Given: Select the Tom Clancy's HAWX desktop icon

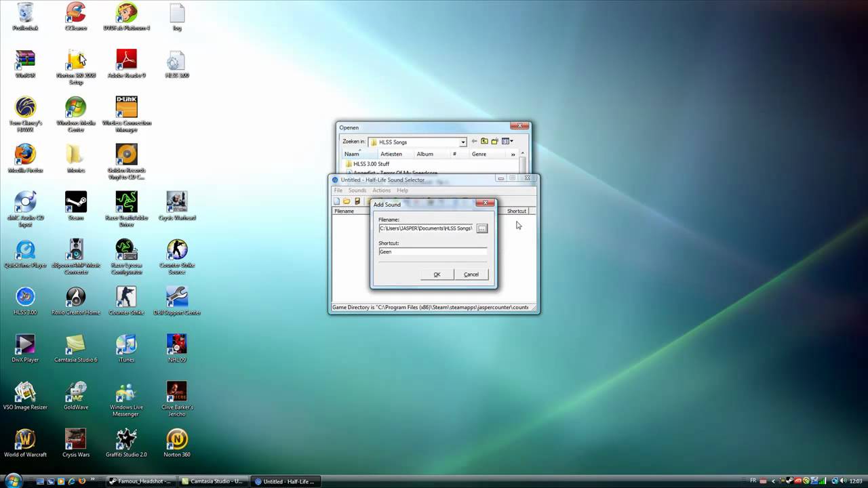Looking at the screenshot, I should click(x=25, y=114).
